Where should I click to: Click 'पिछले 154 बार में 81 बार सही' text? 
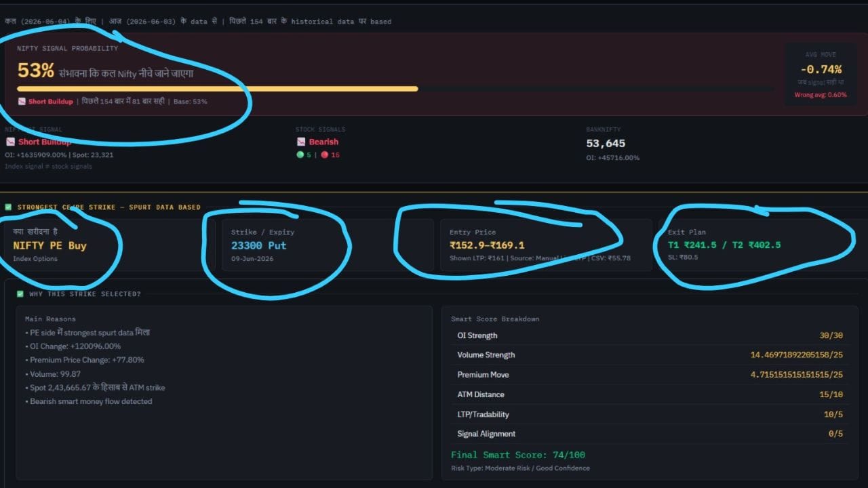pyautogui.click(x=123, y=102)
